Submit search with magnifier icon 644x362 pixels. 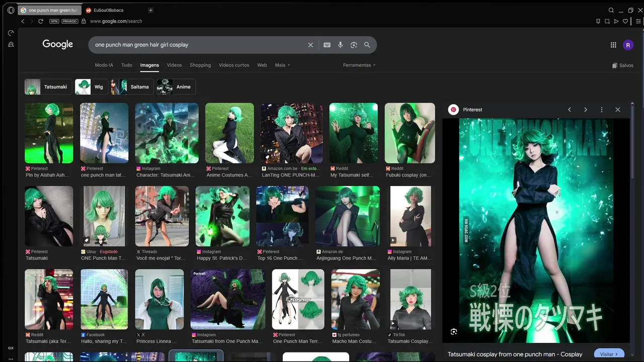pyautogui.click(x=367, y=45)
